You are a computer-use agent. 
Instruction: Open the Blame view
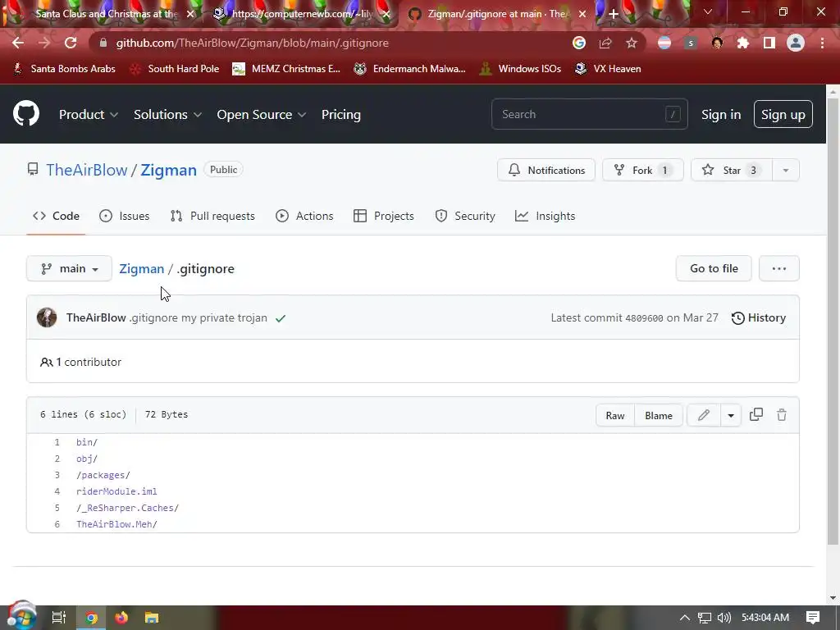[659, 415]
